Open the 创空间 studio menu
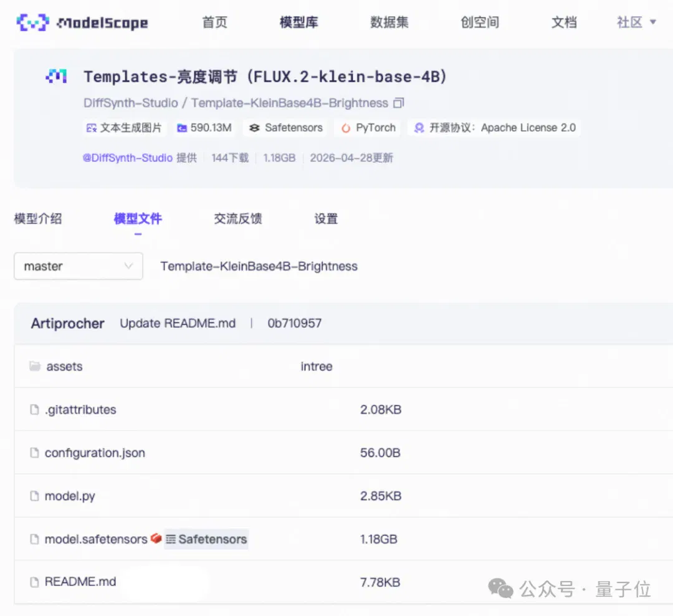The height and width of the screenshot is (616, 673). click(480, 22)
